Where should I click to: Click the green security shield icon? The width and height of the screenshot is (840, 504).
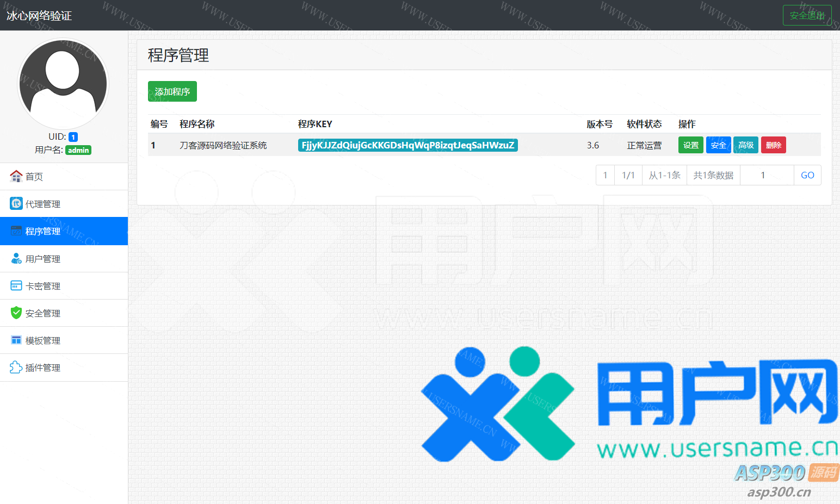click(x=16, y=313)
